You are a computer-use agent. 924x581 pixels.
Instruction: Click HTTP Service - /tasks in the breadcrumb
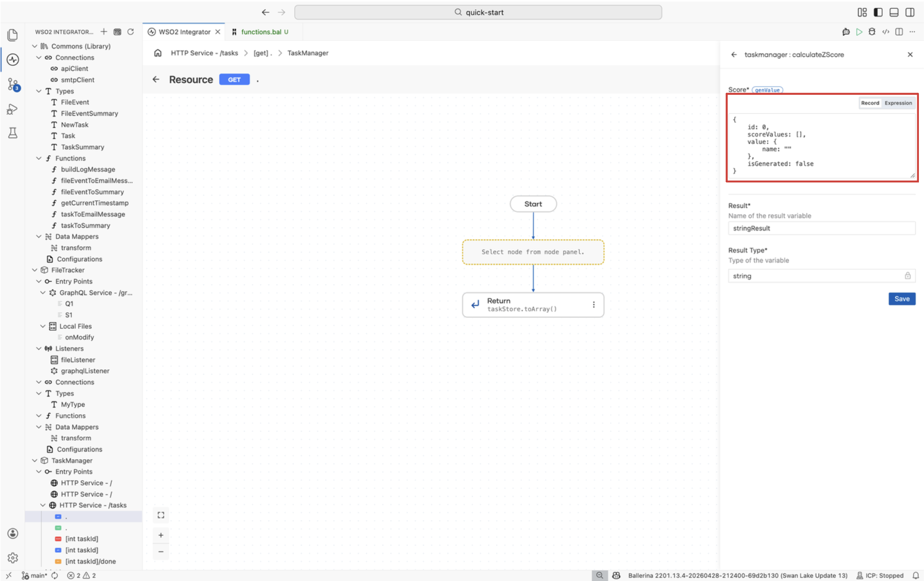tap(204, 53)
